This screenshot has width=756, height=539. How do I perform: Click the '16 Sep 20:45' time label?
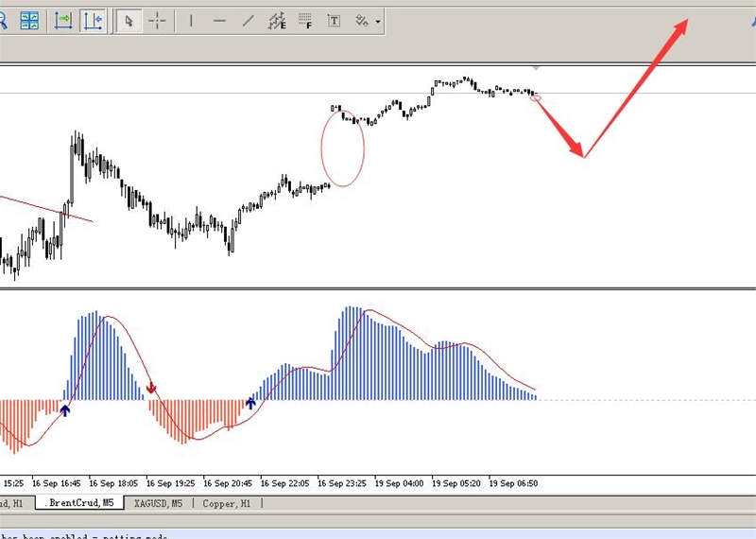tap(228, 483)
